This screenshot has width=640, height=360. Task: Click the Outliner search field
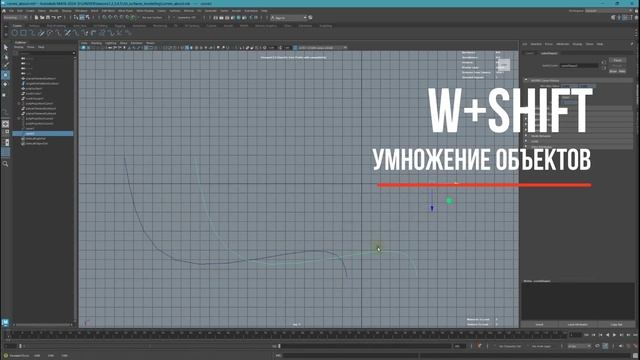[x=45, y=53]
